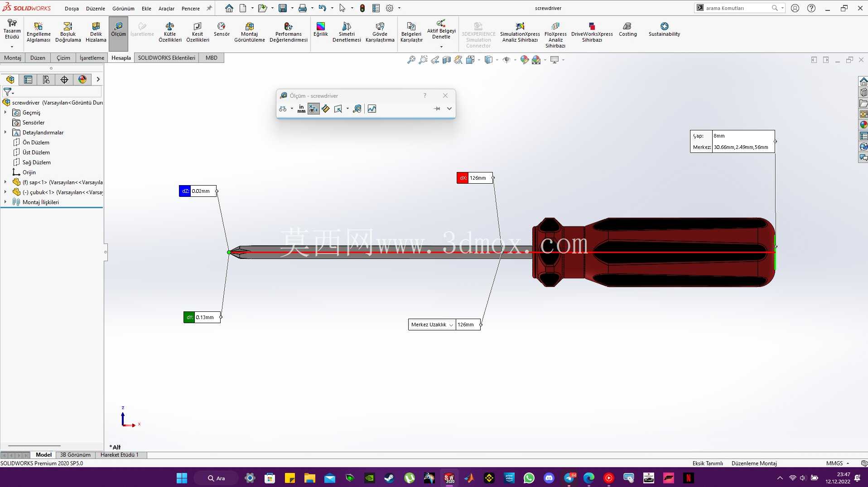This screenshot has width=868, height=487.
Task: Expand Detaylandırmalar tree node
Action: tap(5, 132)
